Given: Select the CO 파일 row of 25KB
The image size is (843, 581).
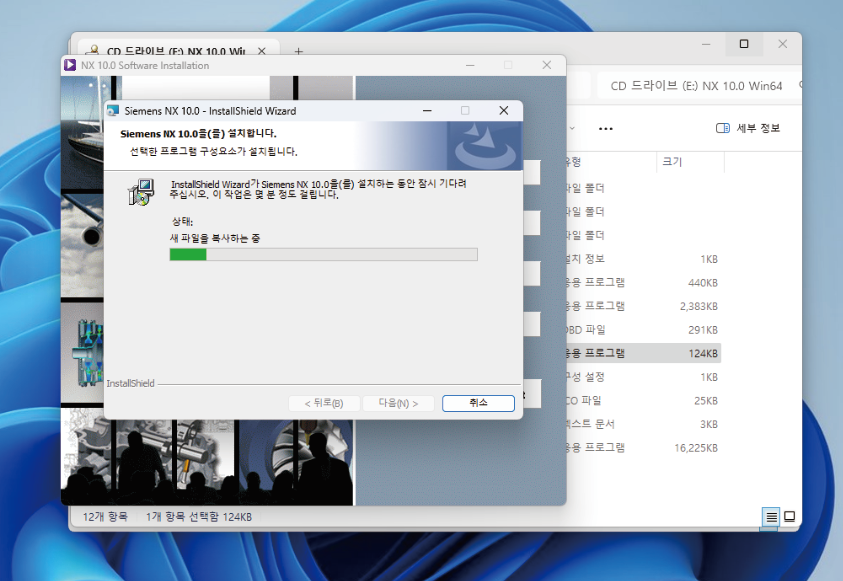Looking at the screenshot, I should click(x=642, y=400).
